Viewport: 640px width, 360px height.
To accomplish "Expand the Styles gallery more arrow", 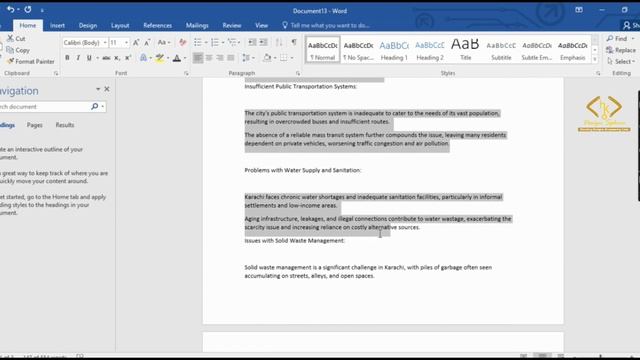I will point(595,60).
